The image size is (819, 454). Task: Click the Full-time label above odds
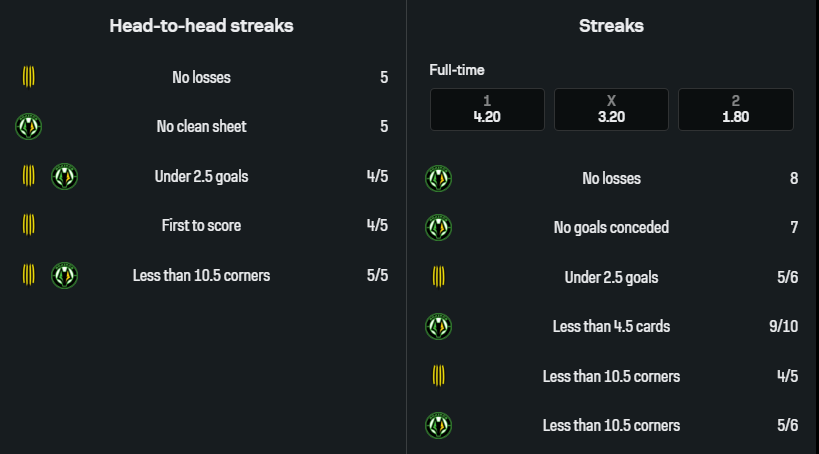tap(457, 70)
